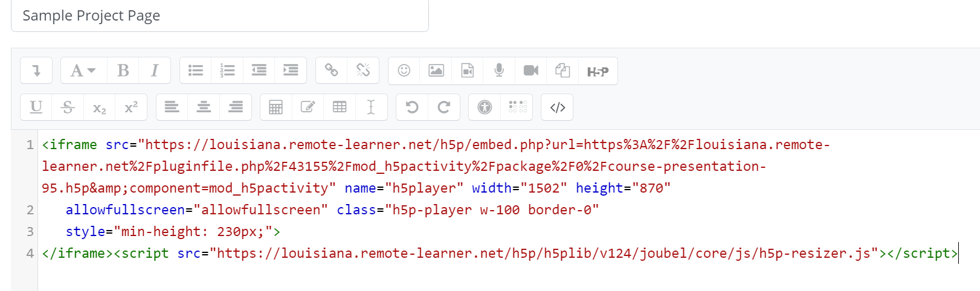980x291 pixels.
Task: Apply superscript formatting
Action: (131, 107)
